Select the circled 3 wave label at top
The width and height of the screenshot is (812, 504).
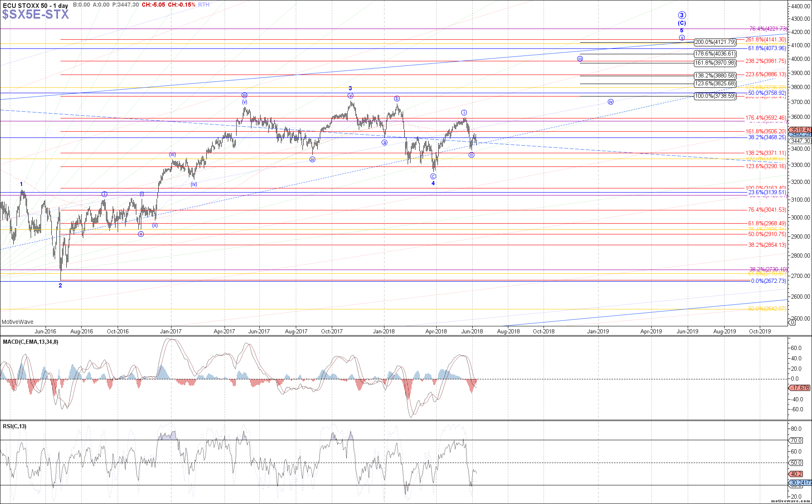[682, 16]
